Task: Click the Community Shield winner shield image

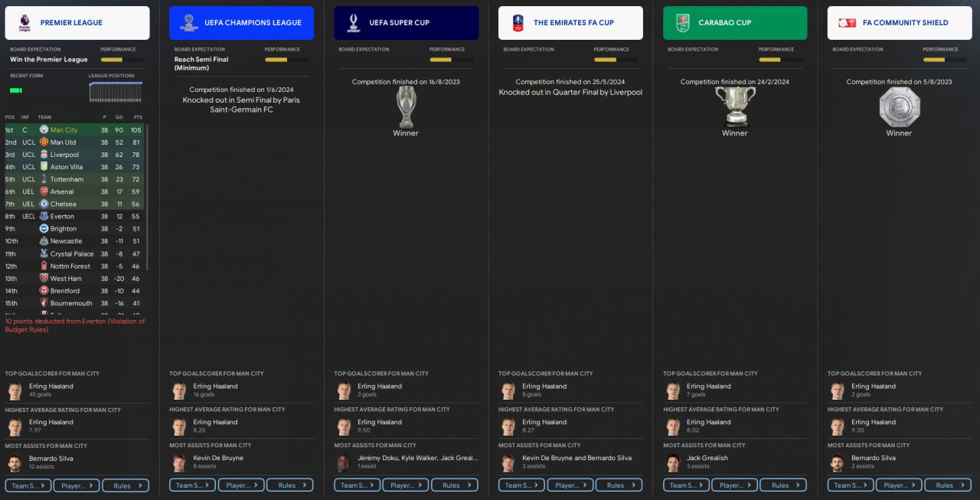Action: [900, 106]
